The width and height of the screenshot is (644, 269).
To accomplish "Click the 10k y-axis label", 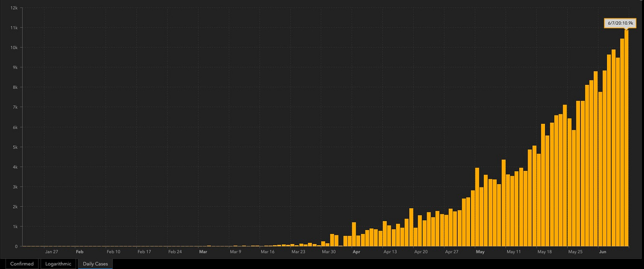I will coord(14,47).
